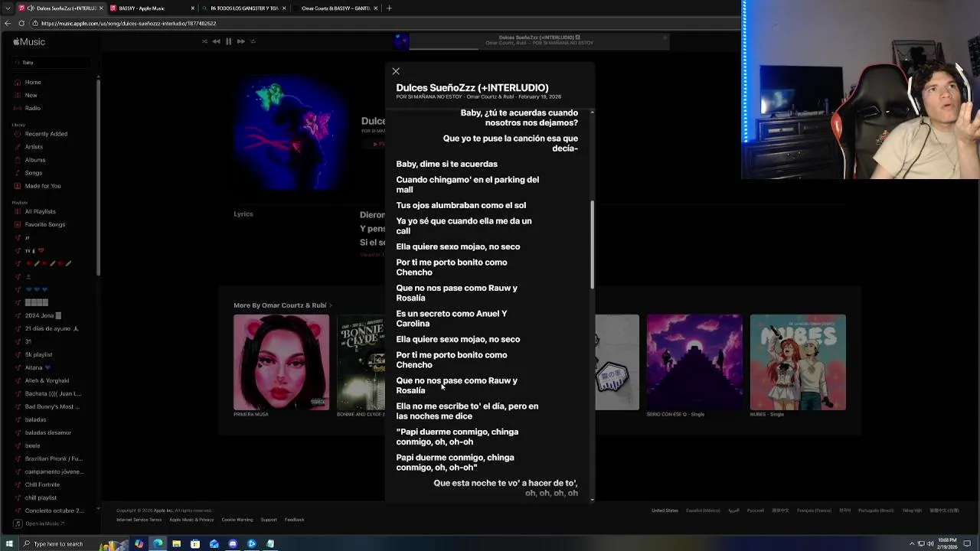This screenshot has width=980, height=551.
Task: Open the playlist named 31
Action: (28, 341)
